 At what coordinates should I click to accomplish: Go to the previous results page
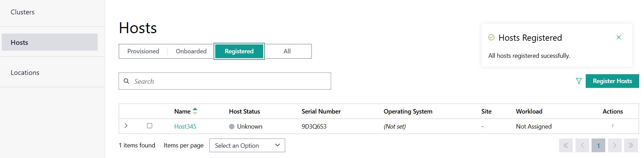(582, 145)
